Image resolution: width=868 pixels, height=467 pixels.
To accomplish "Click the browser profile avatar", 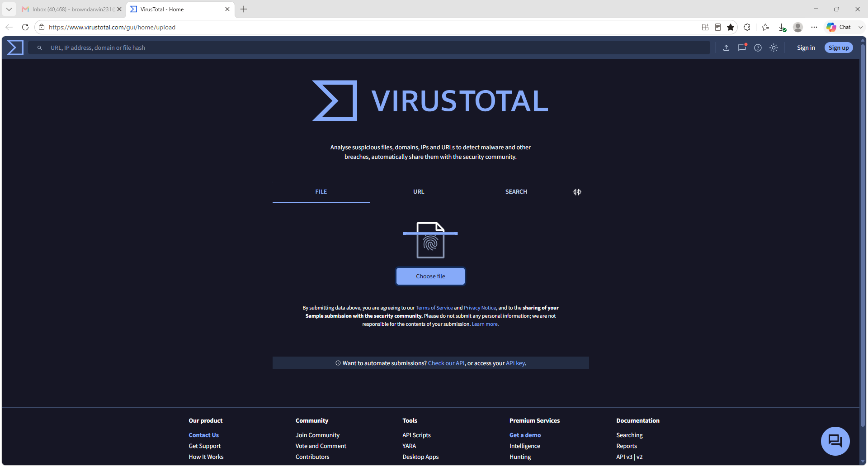I will [798, 27].
